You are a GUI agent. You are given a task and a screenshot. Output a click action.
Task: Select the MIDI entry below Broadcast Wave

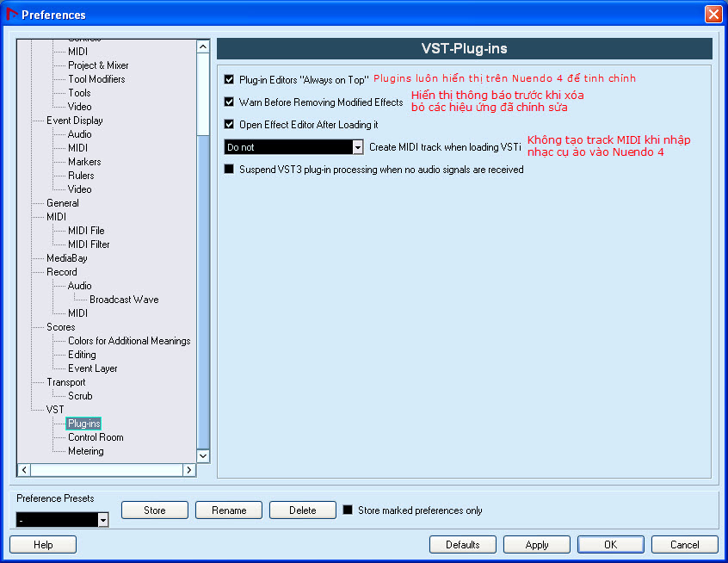tap(77, 313)
